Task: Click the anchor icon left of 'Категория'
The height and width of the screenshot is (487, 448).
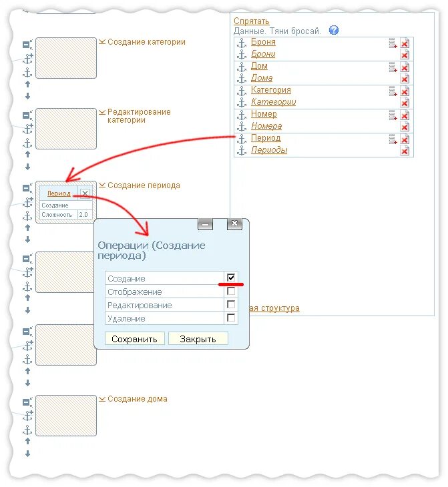Action: tap(242, 90)
